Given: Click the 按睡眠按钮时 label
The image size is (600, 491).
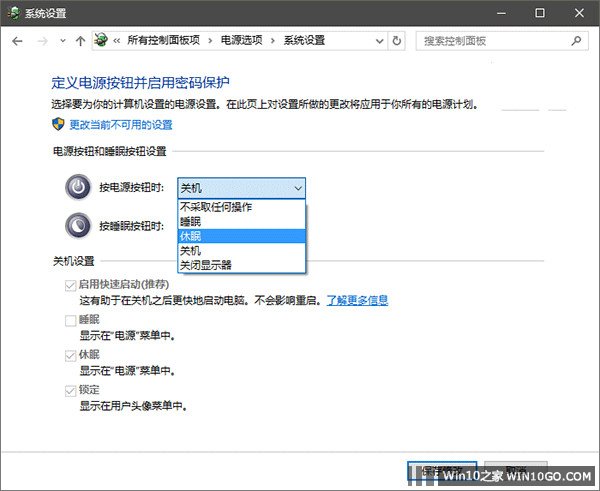Looking at the screenshot, I should point(132,226).
